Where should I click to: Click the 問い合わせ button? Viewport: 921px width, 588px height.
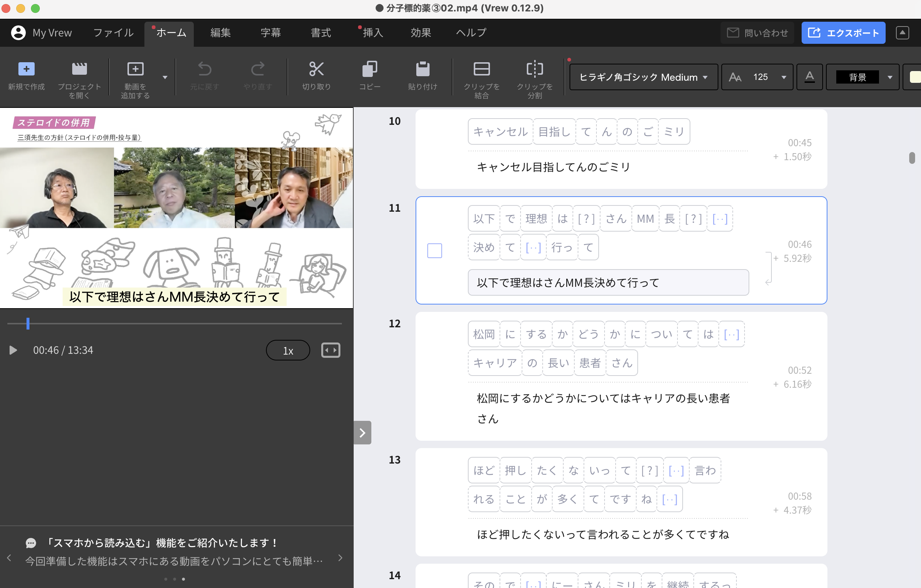tap(757, 33)
